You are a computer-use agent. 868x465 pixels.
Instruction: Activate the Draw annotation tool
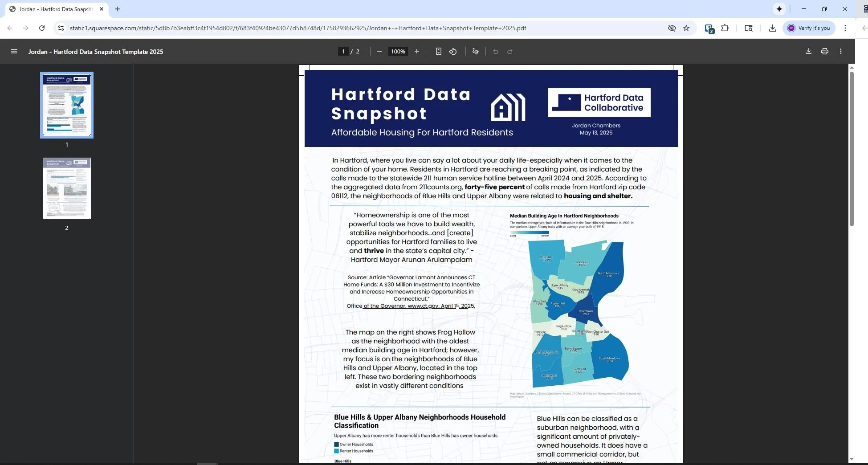475,52
